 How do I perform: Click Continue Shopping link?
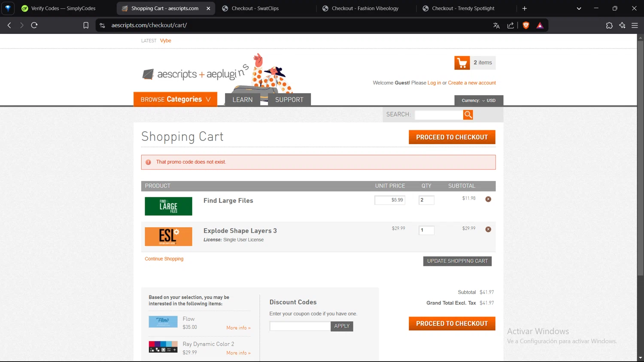click(164, 259)
